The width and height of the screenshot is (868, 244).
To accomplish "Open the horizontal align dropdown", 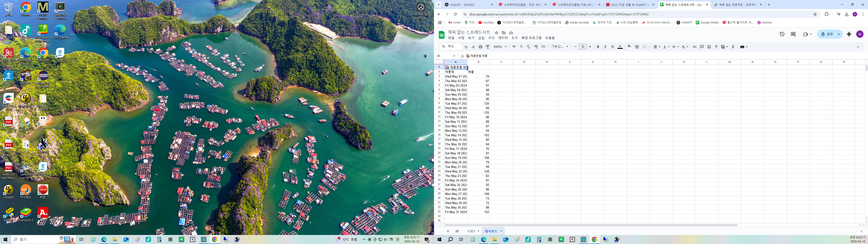I will [657, 47].
